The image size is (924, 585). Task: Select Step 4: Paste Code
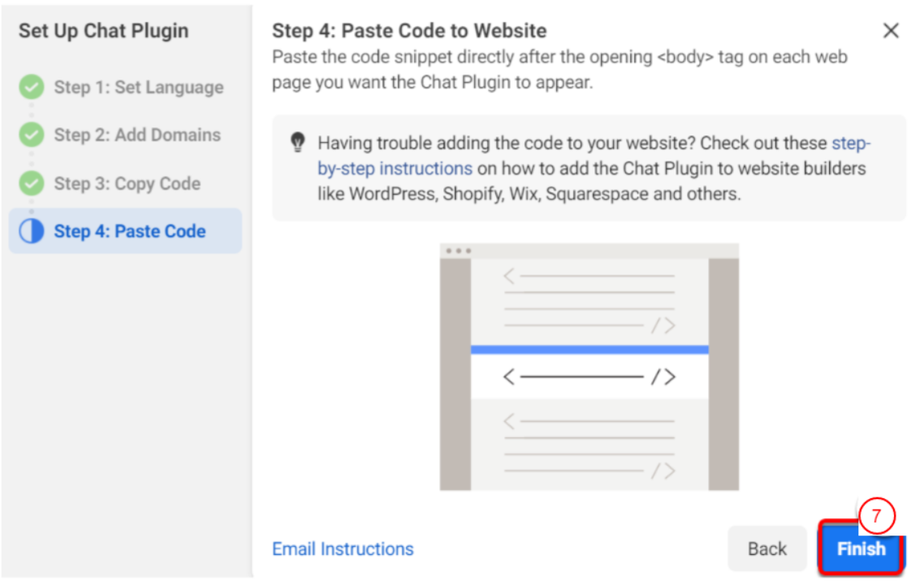pyautogui.click(x=130, y=232)
